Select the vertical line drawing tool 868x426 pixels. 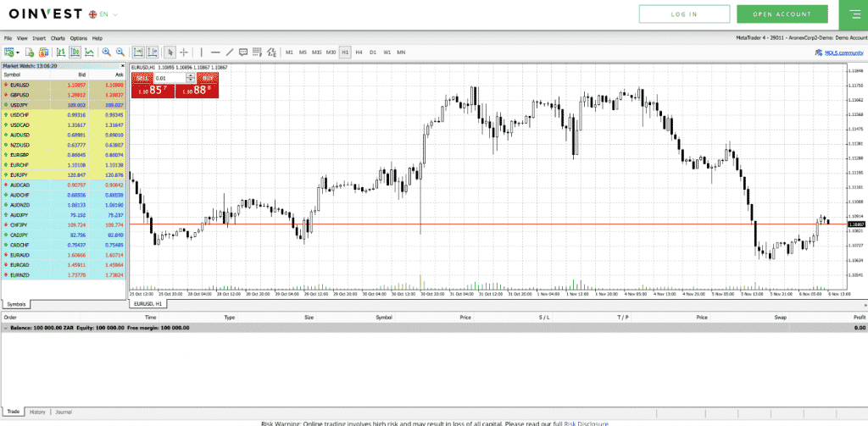coord(202,52)
